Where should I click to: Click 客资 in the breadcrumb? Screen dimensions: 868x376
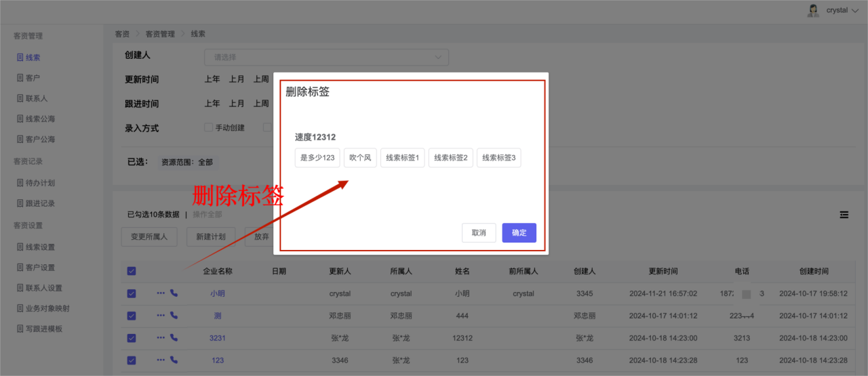coord(122,33)
